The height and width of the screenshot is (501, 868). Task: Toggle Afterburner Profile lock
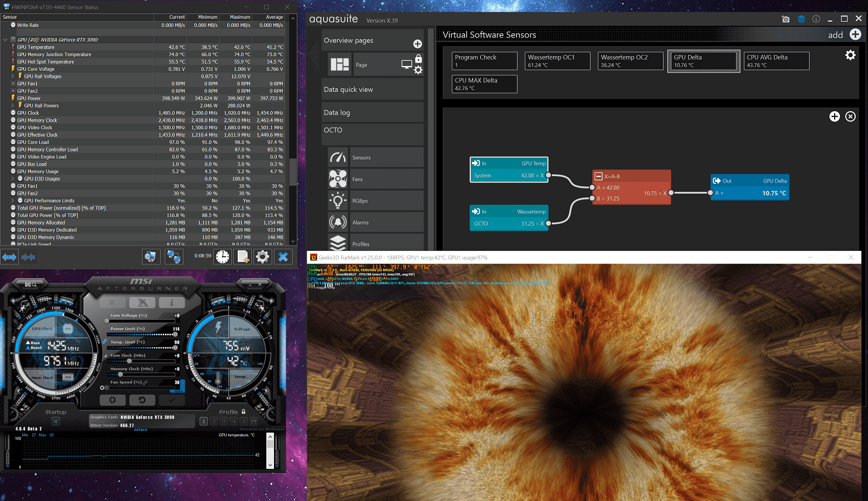[x=244, y=412]
